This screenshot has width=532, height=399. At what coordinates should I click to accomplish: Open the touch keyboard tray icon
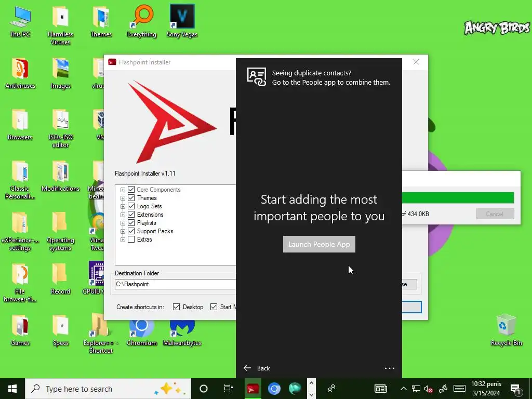coord(459,389)
